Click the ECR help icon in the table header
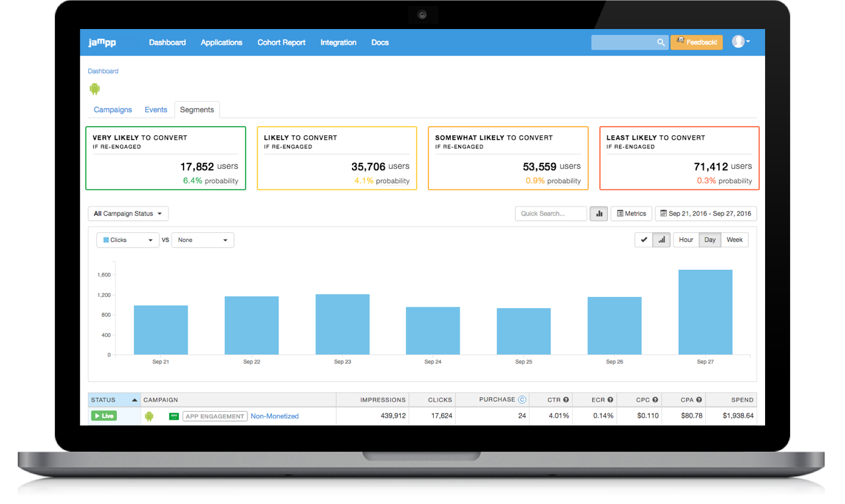 pos(610,400)
